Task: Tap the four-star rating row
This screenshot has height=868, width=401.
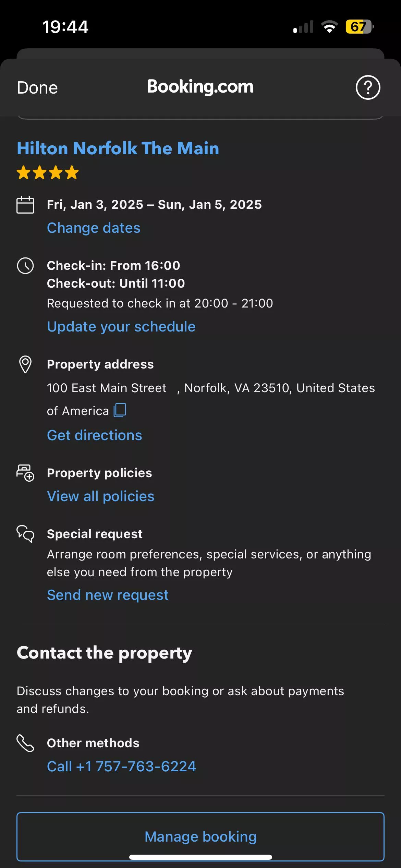Action: coord(48,172)
